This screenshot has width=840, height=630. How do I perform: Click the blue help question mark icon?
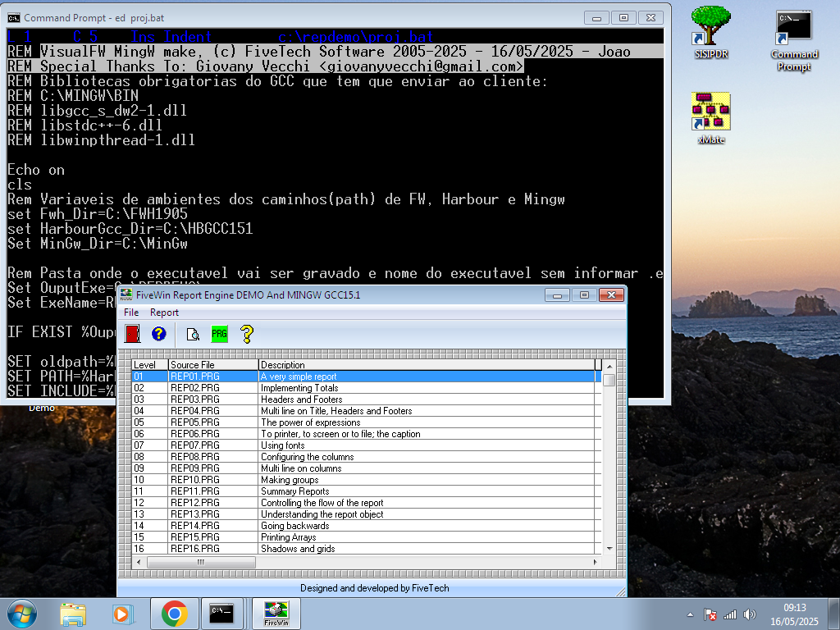pos(159,334)
